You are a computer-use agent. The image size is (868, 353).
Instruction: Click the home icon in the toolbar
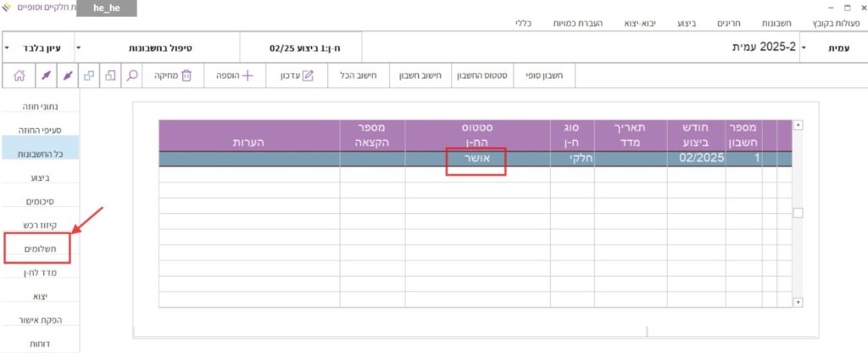tap(19, 76)
